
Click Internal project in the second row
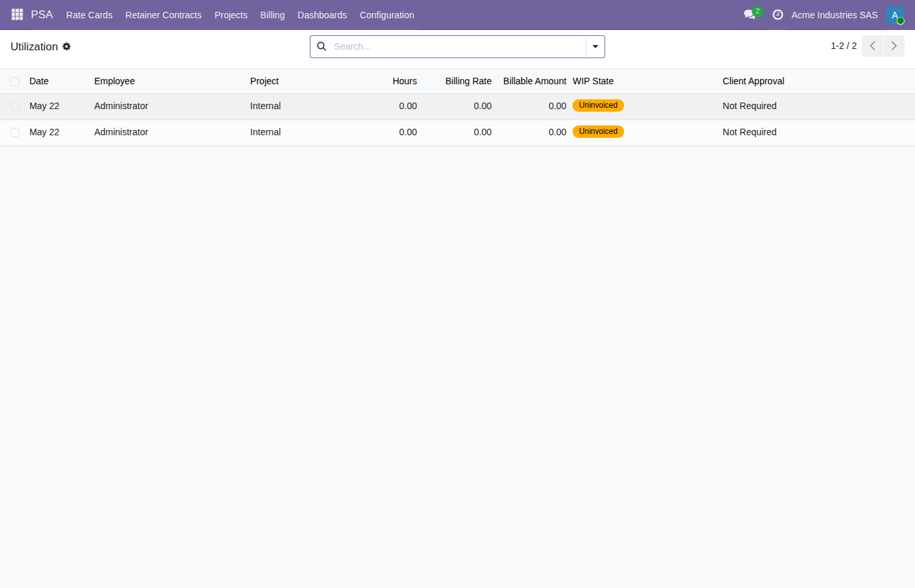(265, 132)
